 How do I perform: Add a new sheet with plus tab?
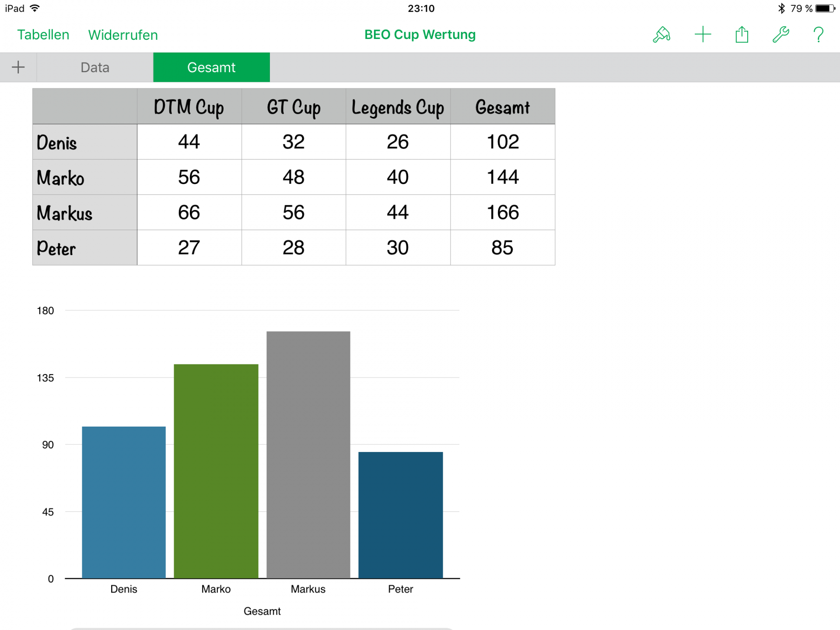coord(18,67)
